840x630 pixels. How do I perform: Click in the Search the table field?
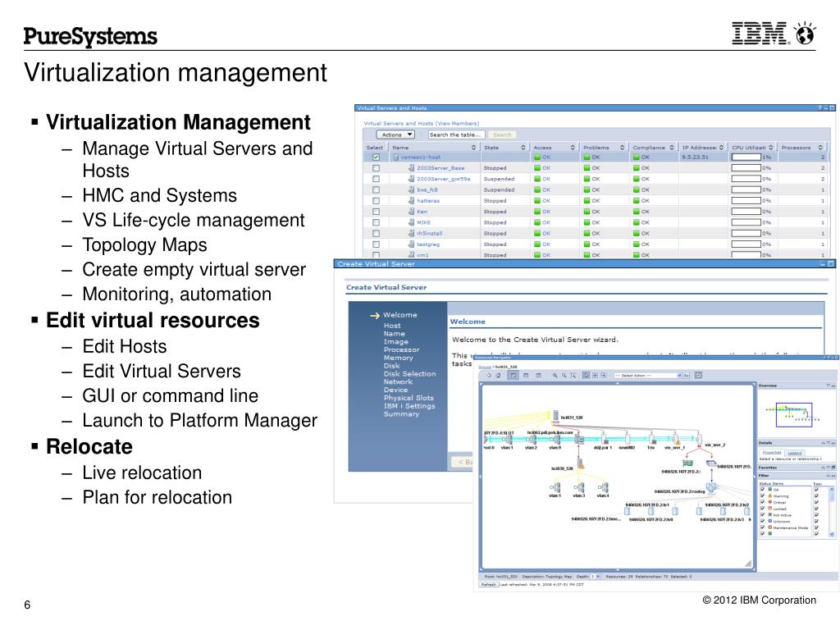456,135
